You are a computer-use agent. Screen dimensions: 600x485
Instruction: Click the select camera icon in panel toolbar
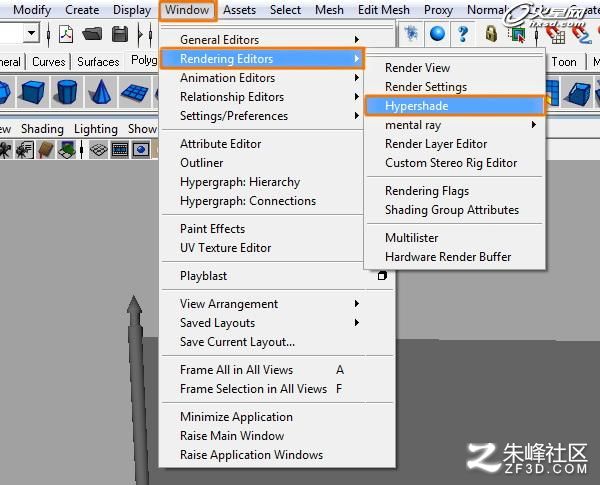pyautogui.click(x=5, y=150)
